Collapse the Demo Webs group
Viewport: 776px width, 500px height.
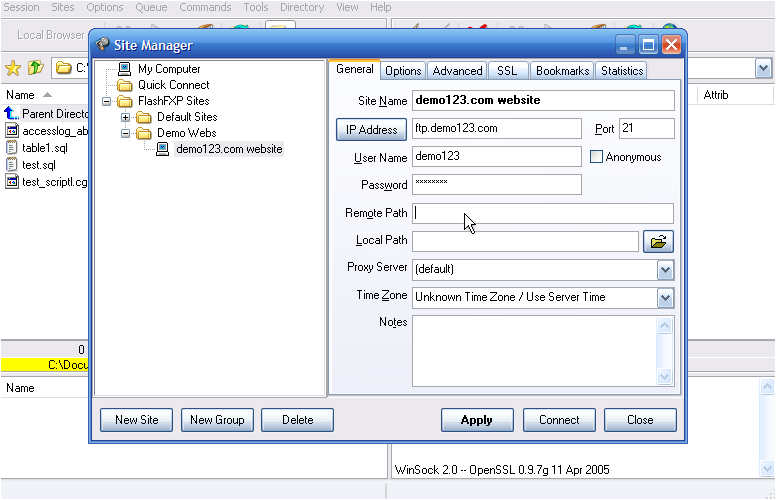coord(126,133)
